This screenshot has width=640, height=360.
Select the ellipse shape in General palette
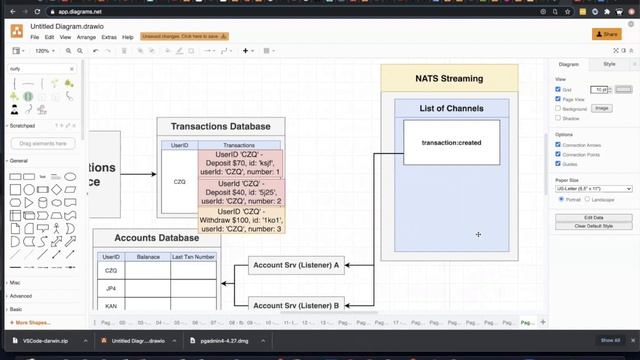click(70, 177)
